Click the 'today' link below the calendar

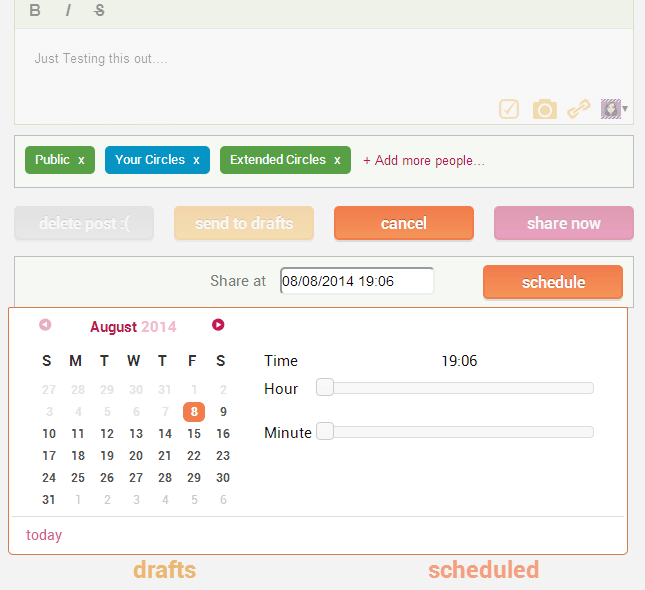tap(44, 535)
